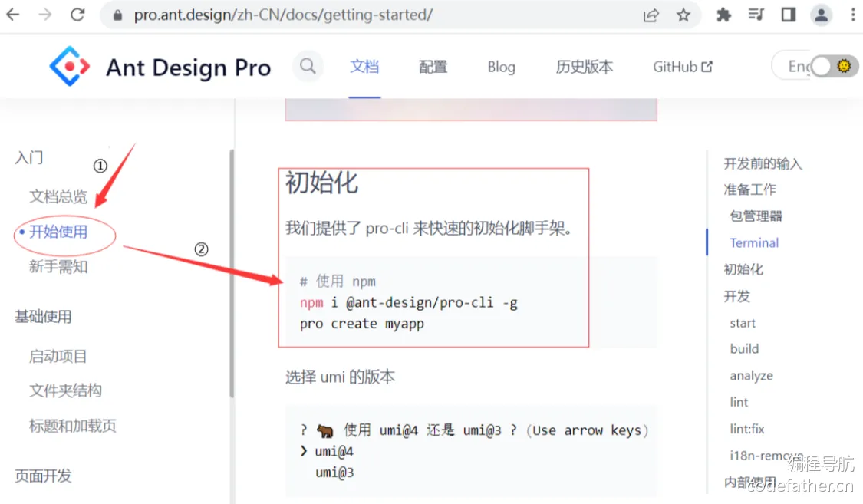
Task: Jump to lint:fix in the outline
Action: click(x=747, y=429)
